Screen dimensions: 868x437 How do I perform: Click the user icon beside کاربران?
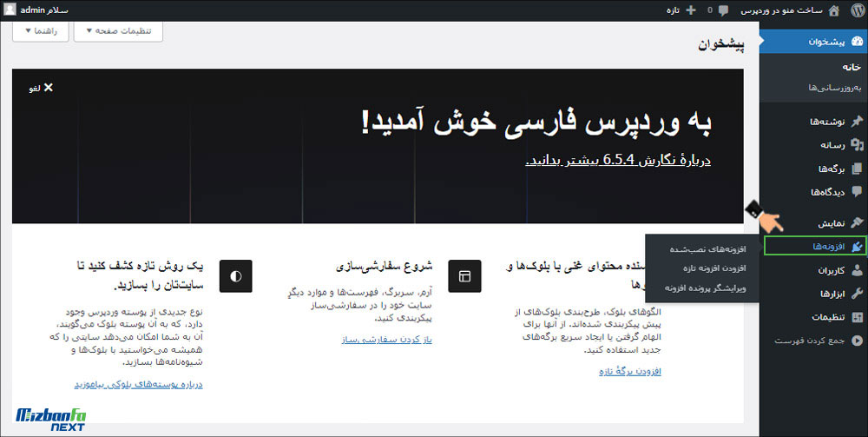point(857,270)
